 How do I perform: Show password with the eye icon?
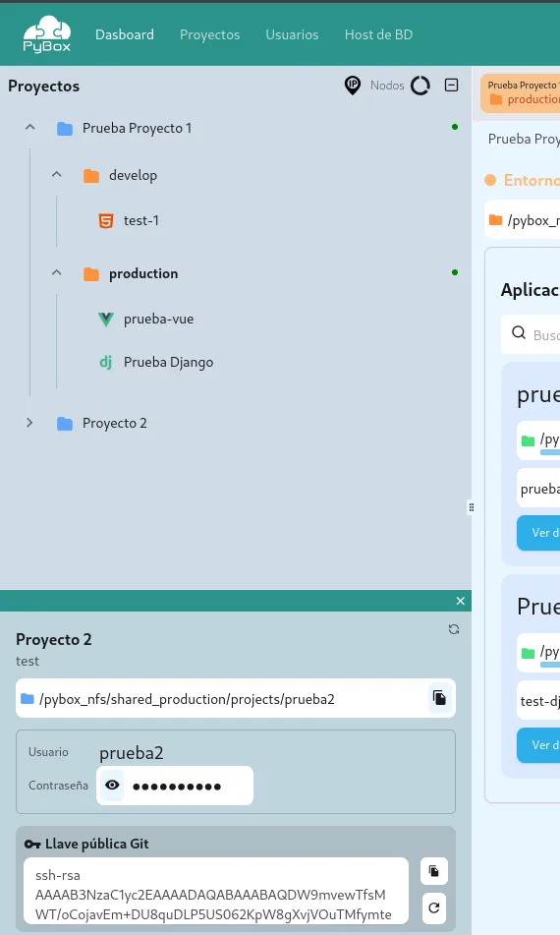[112, 785]
